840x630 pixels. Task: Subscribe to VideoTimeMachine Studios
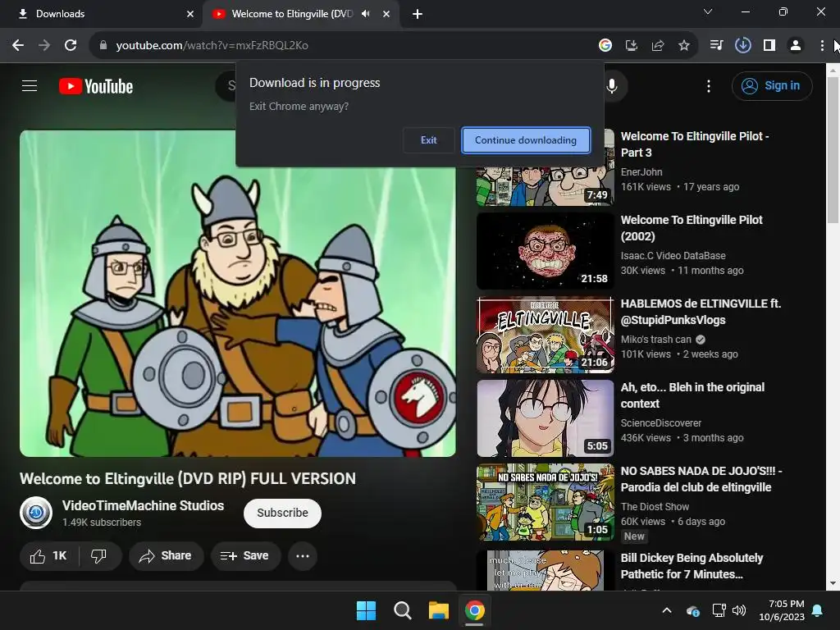coord(282,513)
